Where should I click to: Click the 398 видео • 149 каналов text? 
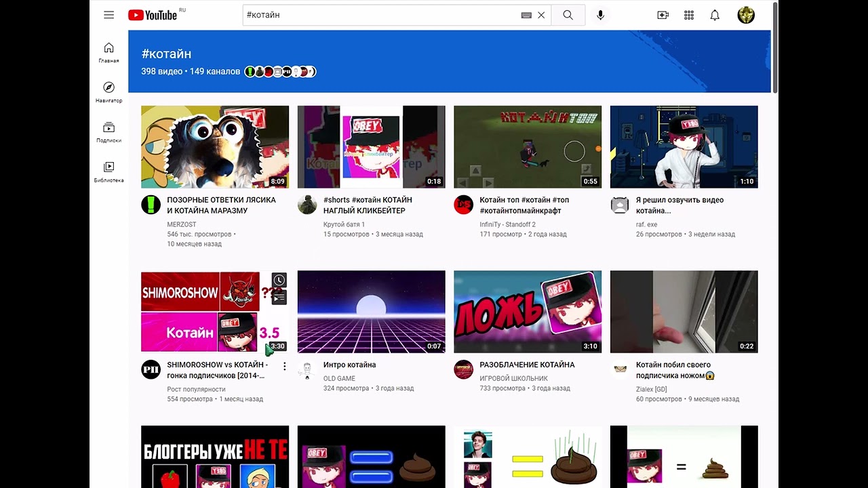point(191,71)
